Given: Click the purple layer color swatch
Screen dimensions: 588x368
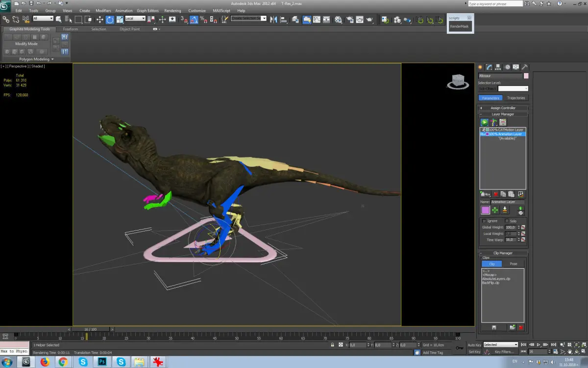Looking at the screenshot, I should [485, 210].
